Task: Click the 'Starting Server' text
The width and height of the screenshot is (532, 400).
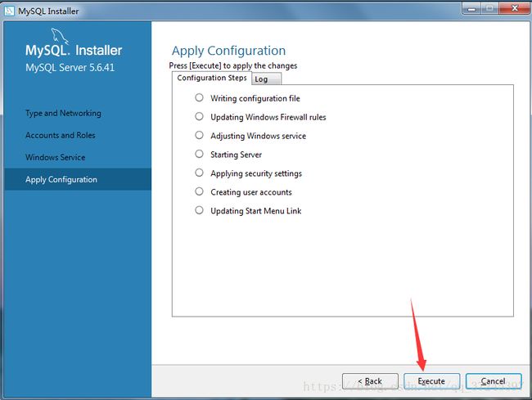Action: pos(237,155)
